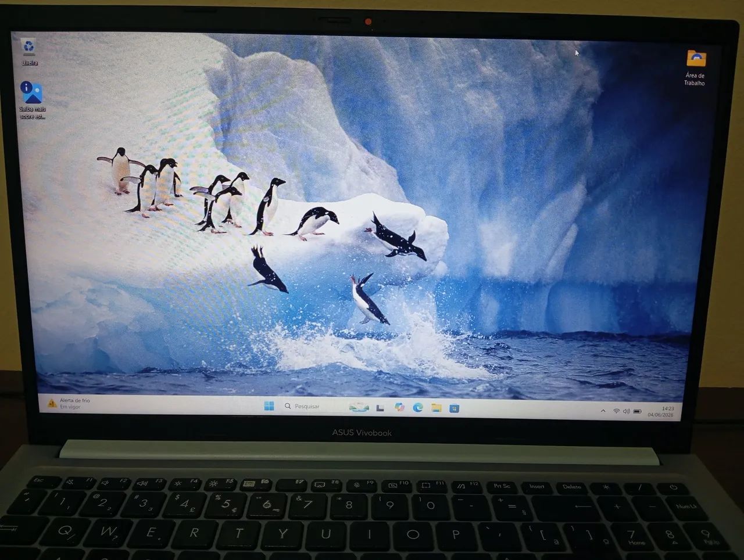Open the Lixeira recycle bin icon

tap(28, 52)
